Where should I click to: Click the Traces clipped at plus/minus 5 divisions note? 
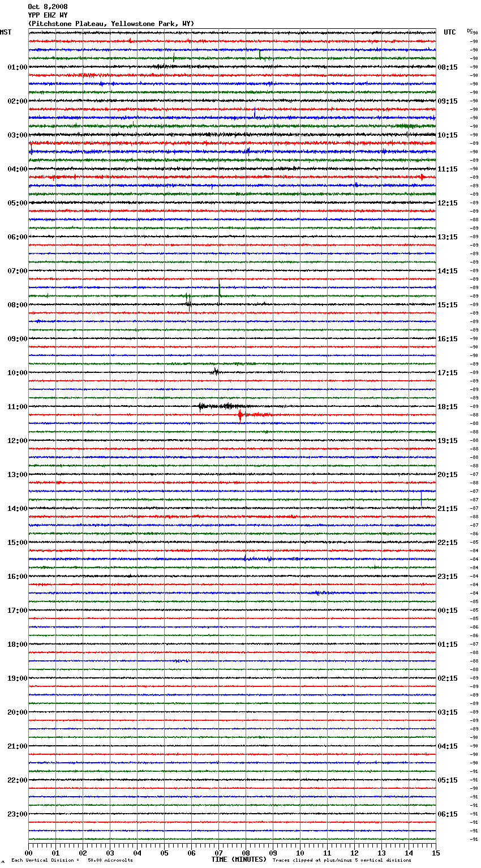coord(342,860)
